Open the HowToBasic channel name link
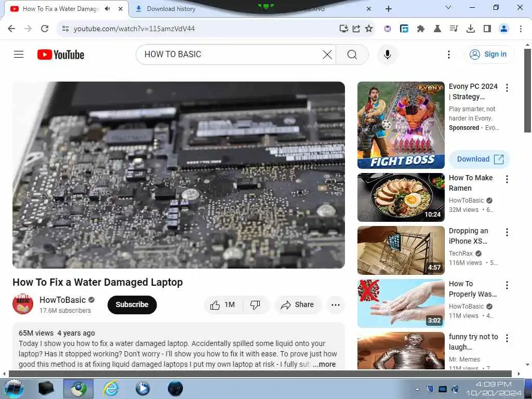The image size is (532, 399). click(62, 300)
